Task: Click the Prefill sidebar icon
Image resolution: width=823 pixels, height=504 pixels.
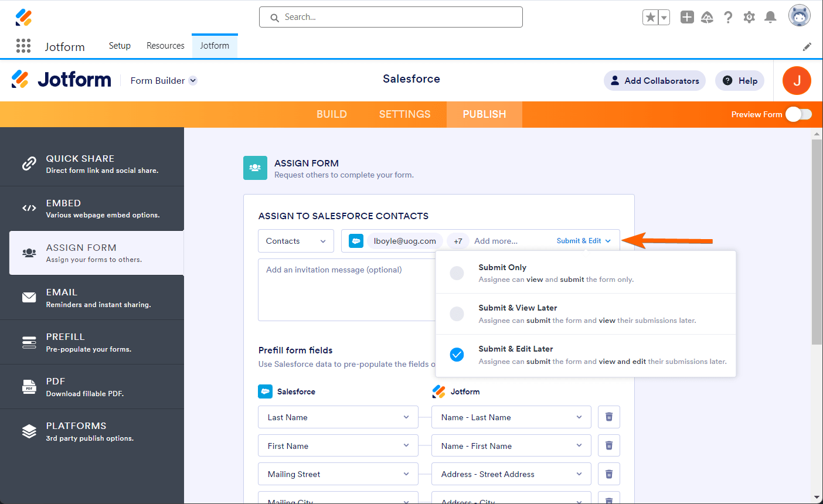Action: point(29,342)
